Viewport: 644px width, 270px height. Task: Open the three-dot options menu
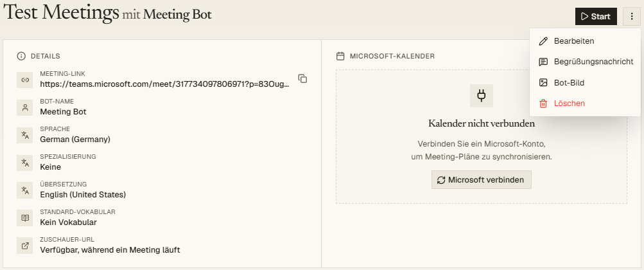click(632, 17)
